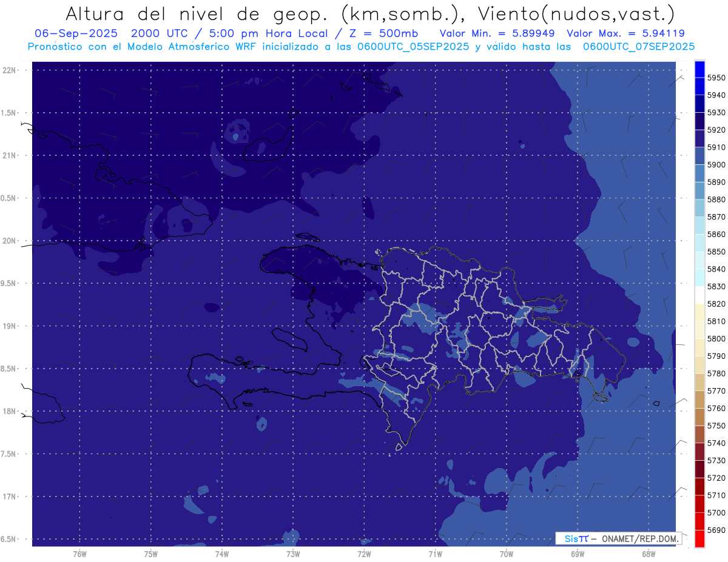The height and width of the screenshot is (562, 728).
Task: Click the 20N latitude axis label
Action: pyautogui.click(x=9, y=241)
